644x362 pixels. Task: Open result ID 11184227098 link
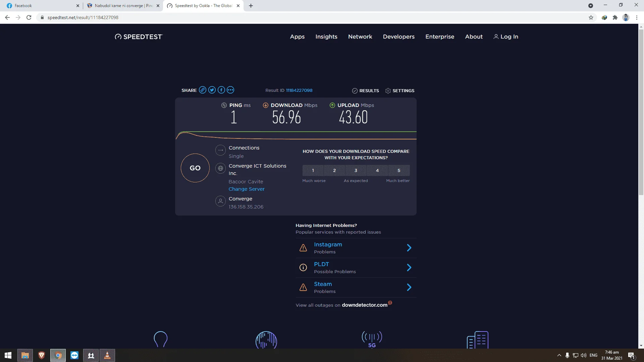pyautogui.click(x=299, y=90)
